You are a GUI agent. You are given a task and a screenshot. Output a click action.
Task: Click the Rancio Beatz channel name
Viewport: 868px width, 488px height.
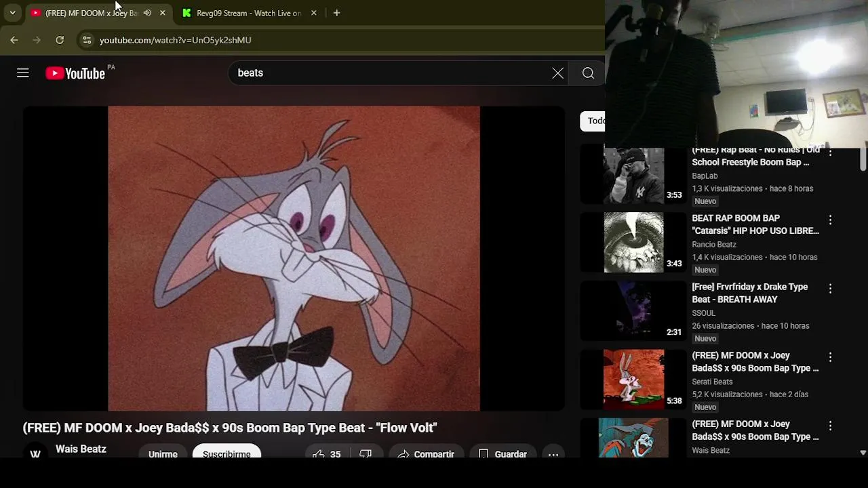click(x=714, y=245)
